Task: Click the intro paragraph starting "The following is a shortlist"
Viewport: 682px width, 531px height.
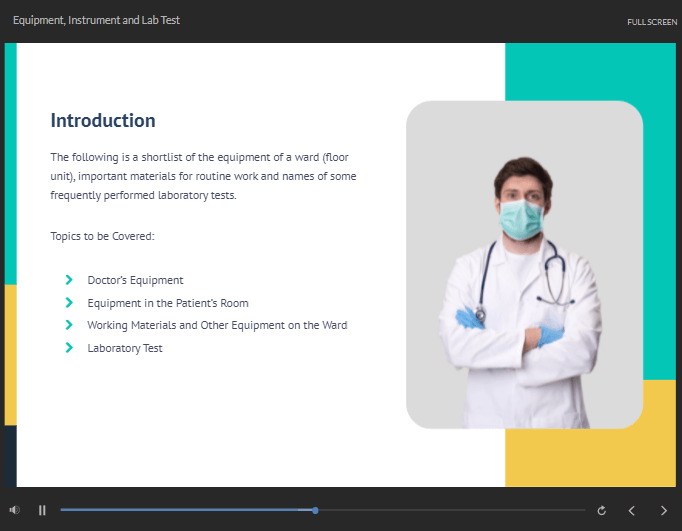Action: coord(203,176)
